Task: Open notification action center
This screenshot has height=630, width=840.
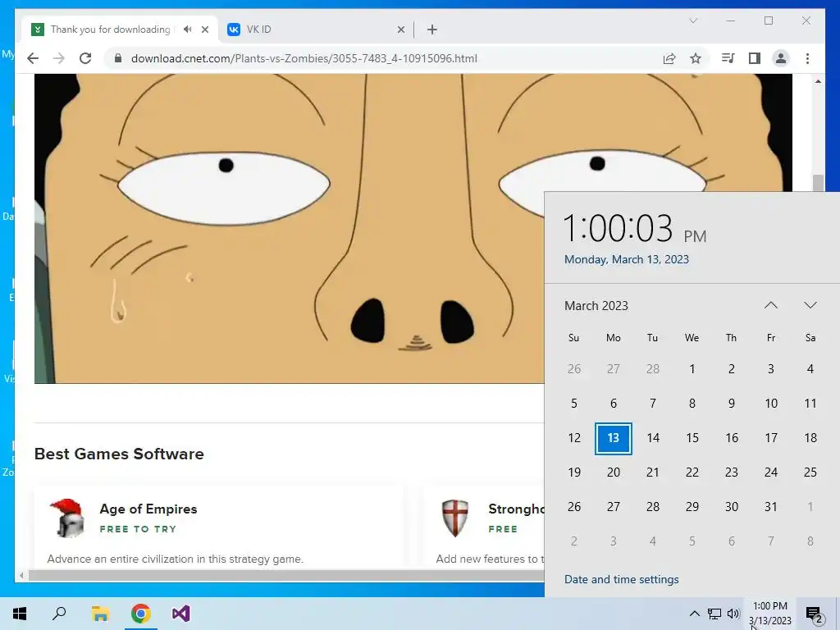Action: pos(815,614)
